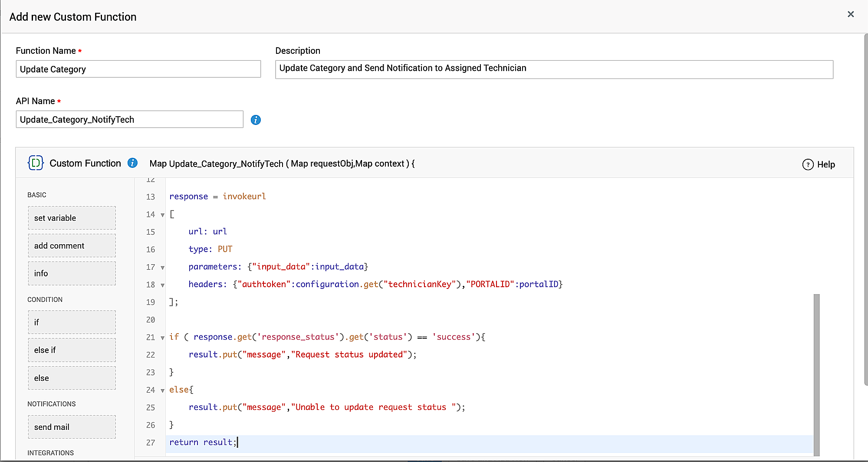Add an if condition snippet
Image resolution: width=868 pixels, height=462 pixels.
coord(72,322)
